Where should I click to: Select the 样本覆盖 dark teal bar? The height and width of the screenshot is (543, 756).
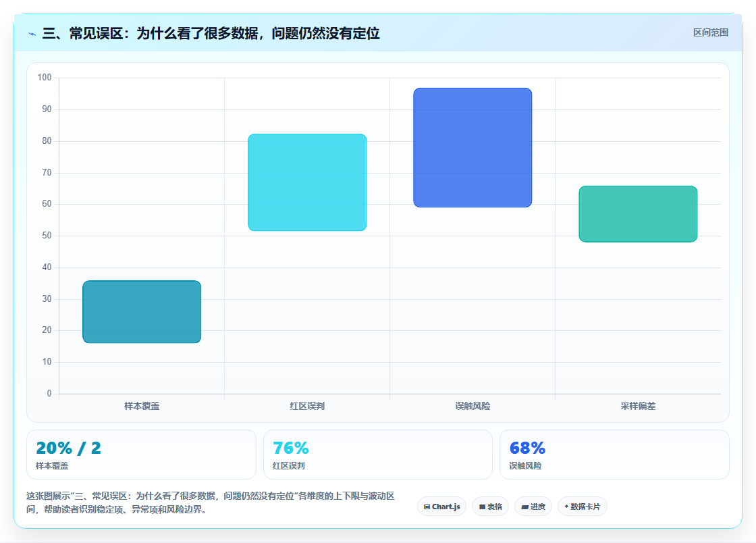pyautogui.click(x=142, y=311)
